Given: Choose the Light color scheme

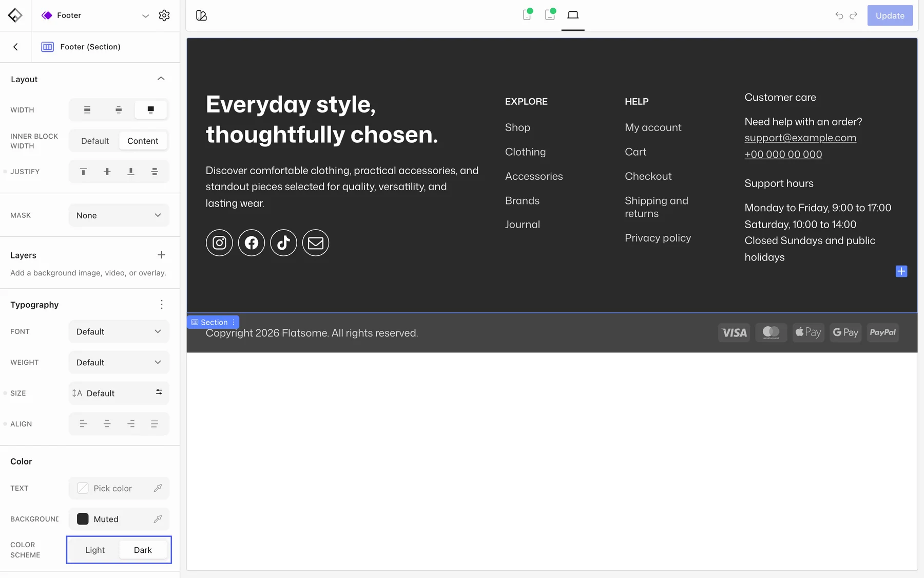Looking at the screenshot, I should [95, 550].
